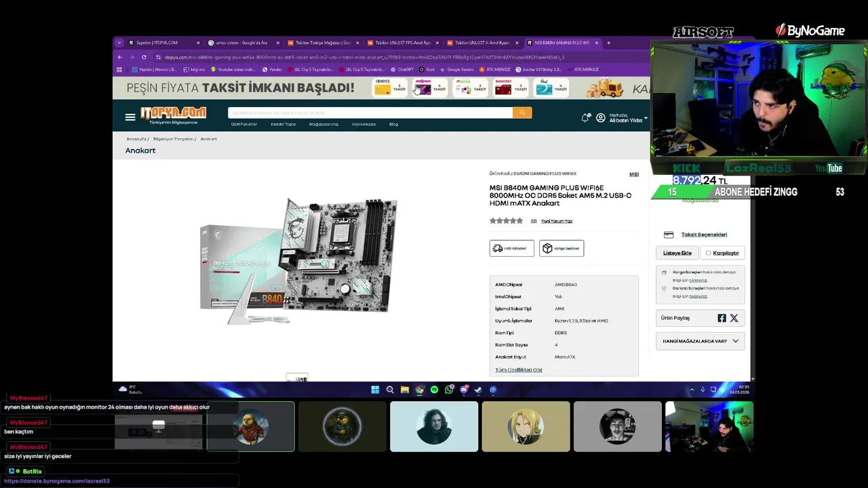This screenshot has width=868, height=488.
Task: Select the product thumbnail below main image
Action: click(297, 378)
